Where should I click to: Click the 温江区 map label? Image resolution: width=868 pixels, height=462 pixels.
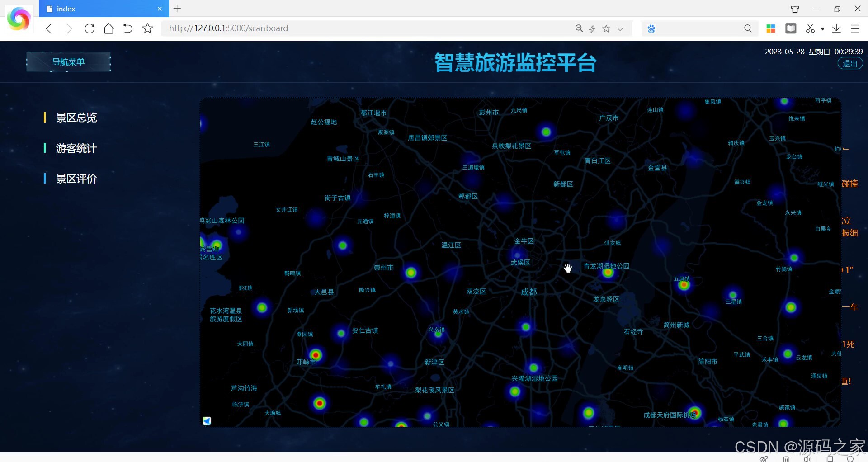[451, 245]
